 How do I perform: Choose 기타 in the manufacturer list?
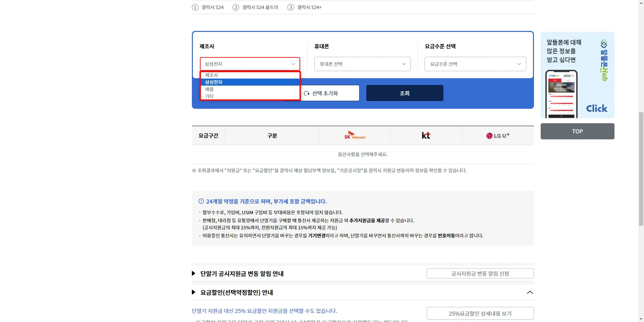click(x=250, y=96)
